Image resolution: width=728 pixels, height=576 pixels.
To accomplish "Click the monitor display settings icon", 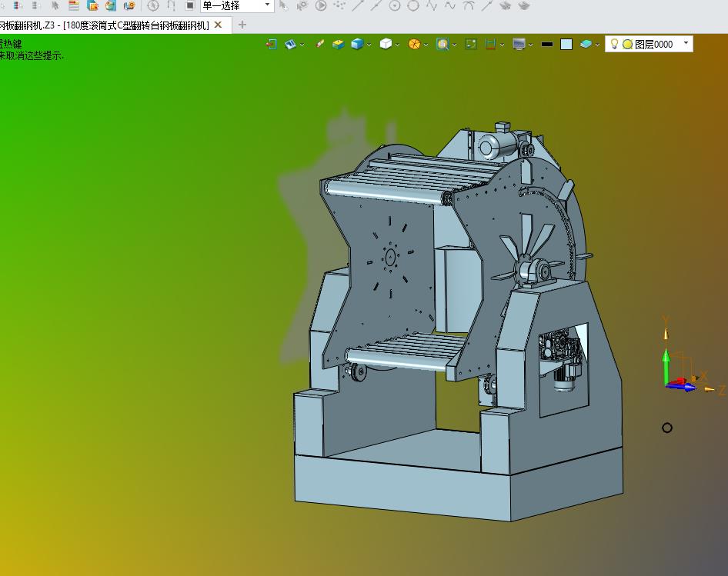I will coord(519,44).
